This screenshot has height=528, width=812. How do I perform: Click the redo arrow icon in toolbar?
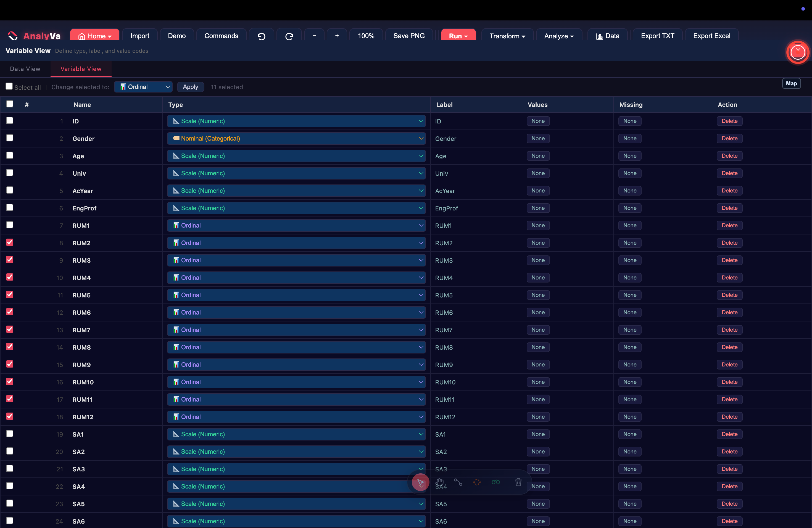(x=289, y=36)
